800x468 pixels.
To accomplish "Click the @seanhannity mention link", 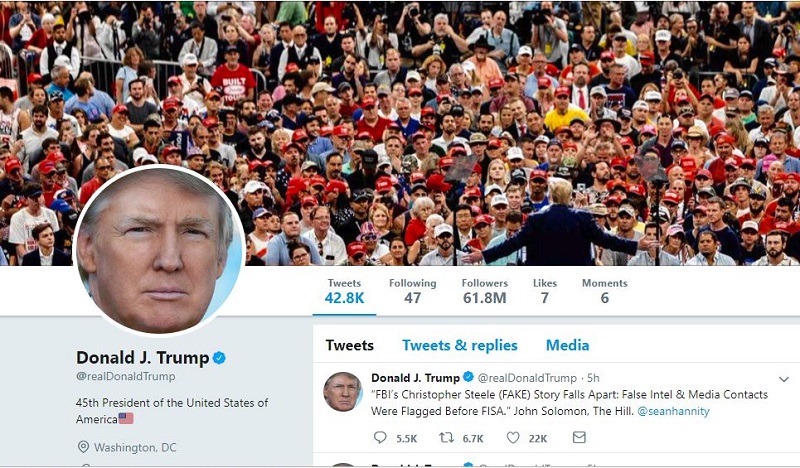I will 673,411.
